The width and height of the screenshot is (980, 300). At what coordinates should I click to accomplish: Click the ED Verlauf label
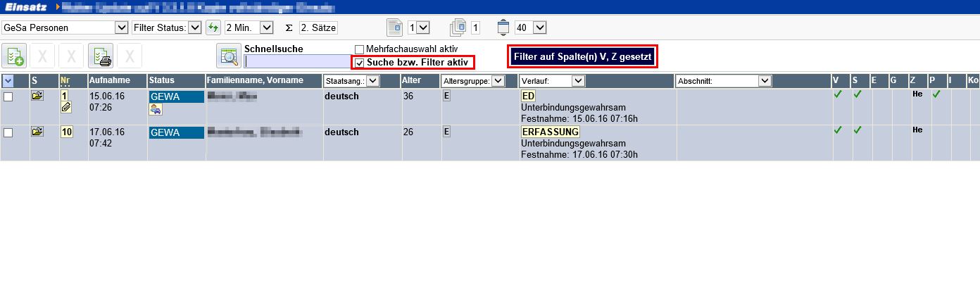tap(527, 96)
